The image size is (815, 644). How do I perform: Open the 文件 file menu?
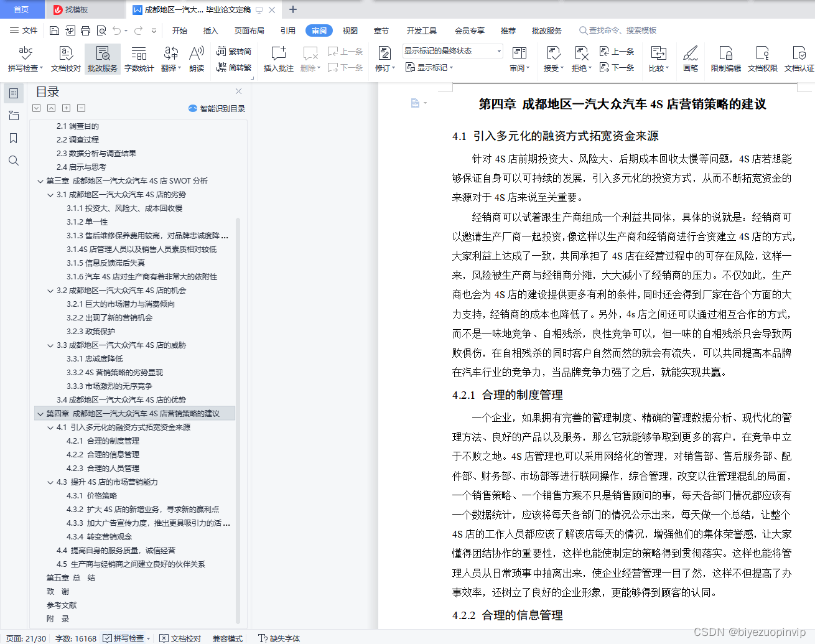pyautogui.click(x=24, y=30)
